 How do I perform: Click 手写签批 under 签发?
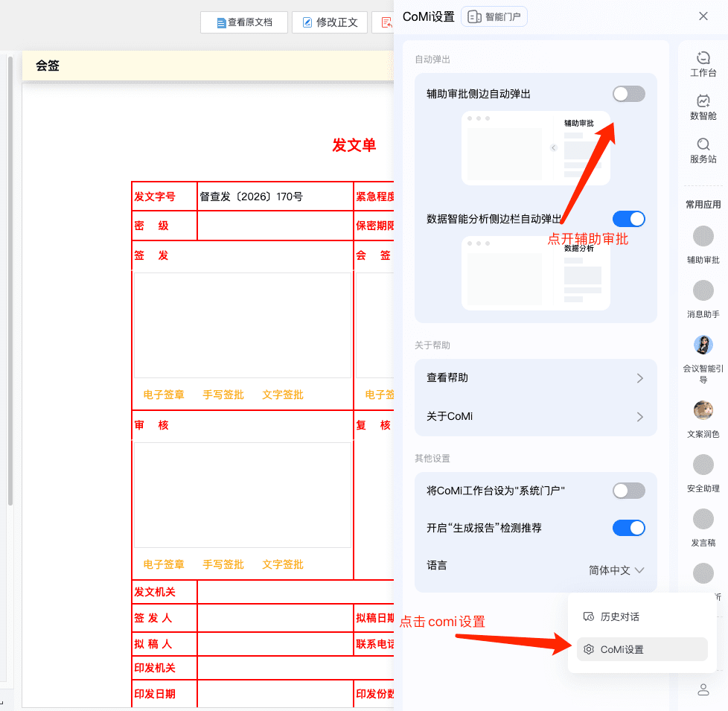(223, 395)
